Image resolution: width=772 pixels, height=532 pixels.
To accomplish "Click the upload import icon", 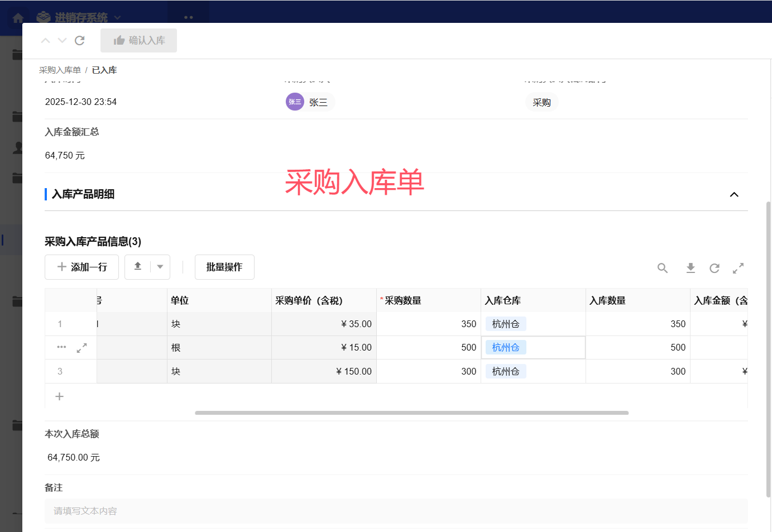I will click(138, 267).
